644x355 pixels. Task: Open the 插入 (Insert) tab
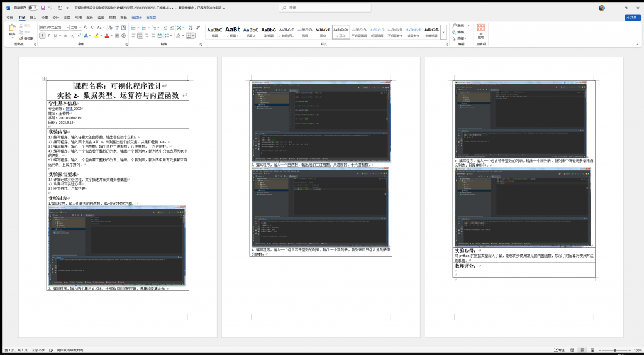click(x=33, y=18)
